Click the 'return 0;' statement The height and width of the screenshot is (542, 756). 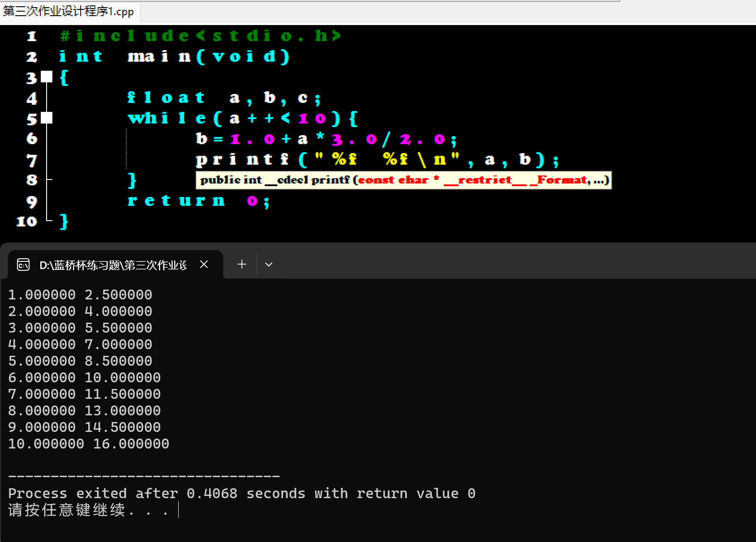tap(198, 201)
